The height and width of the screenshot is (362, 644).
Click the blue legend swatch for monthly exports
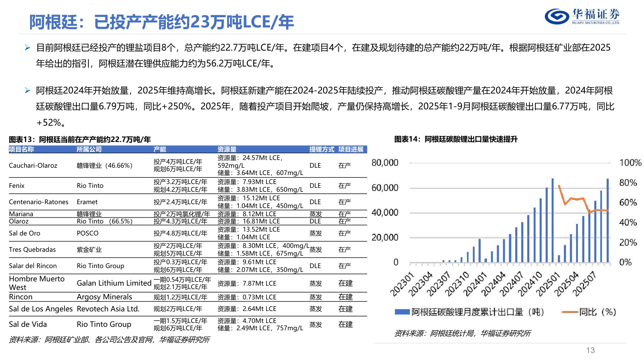point(402,312)
